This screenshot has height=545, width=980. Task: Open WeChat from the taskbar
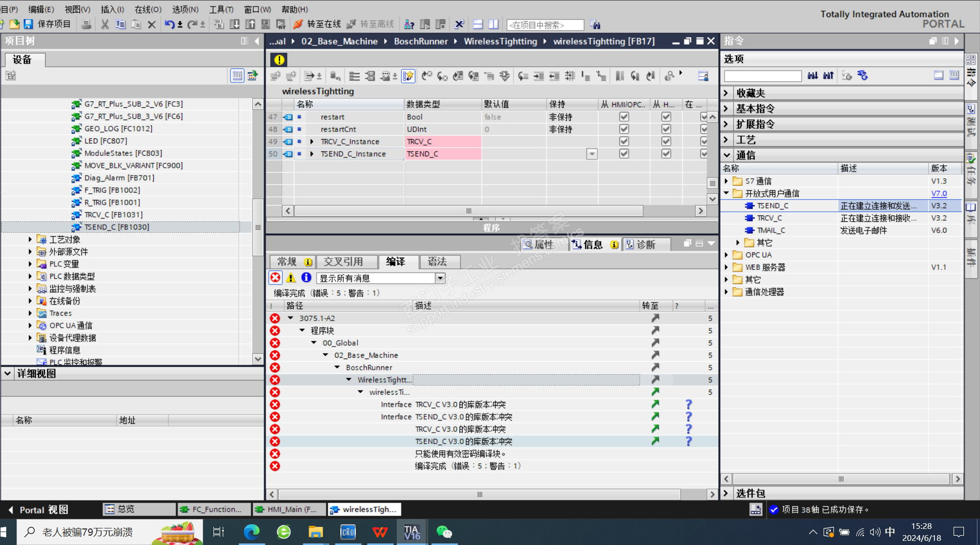444,532
